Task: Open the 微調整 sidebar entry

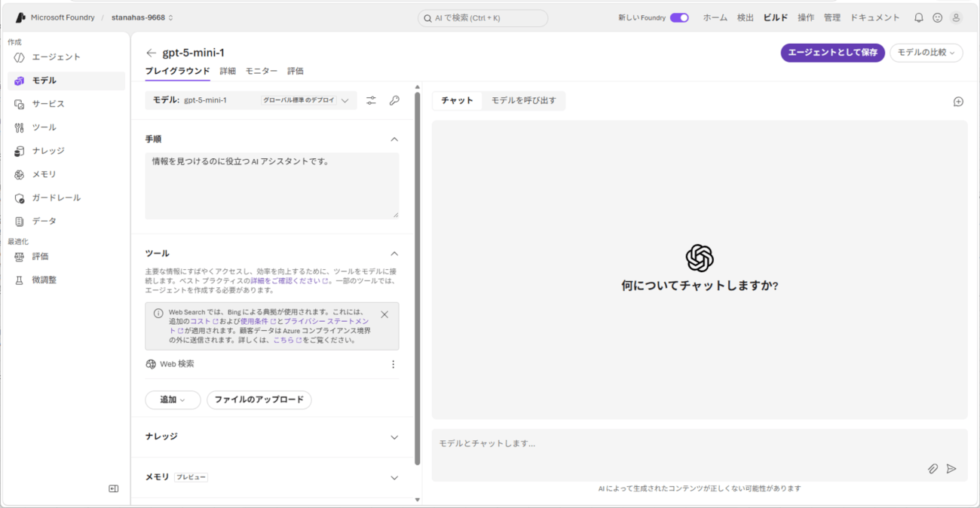Action: (66, 280)
